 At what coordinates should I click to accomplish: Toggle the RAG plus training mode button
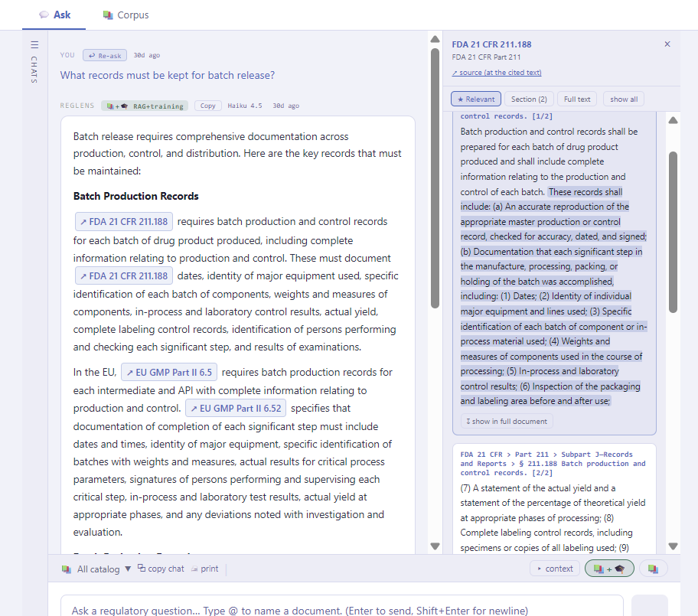pos(609,569)
